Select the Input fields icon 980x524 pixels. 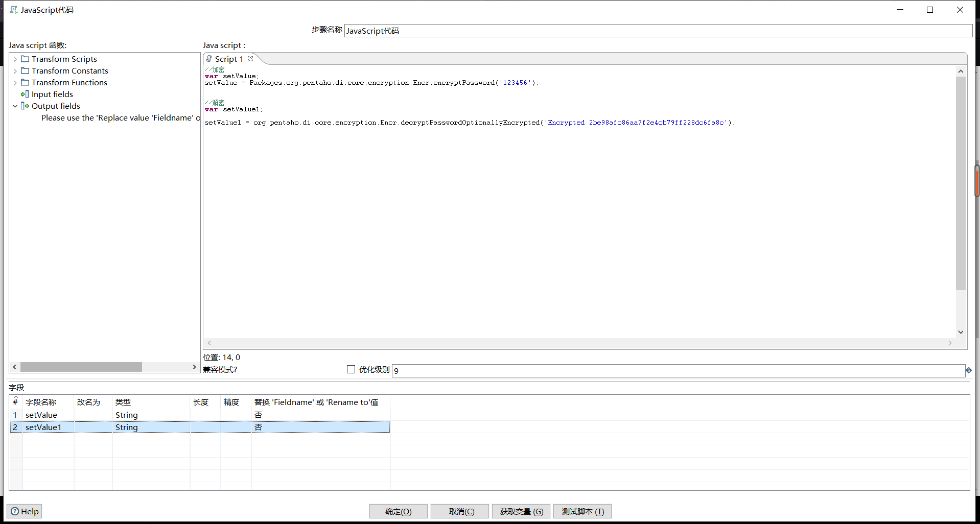tap(25, 94)
